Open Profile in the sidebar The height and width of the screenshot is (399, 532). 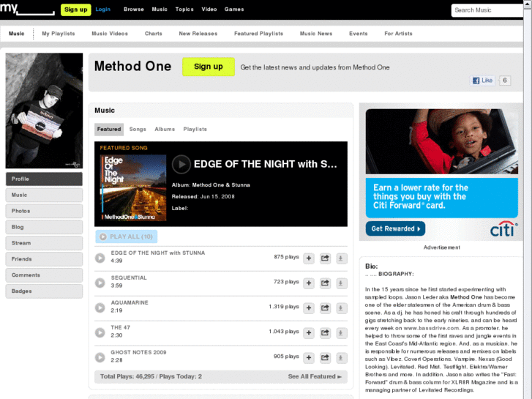click(x=44, y=179)
